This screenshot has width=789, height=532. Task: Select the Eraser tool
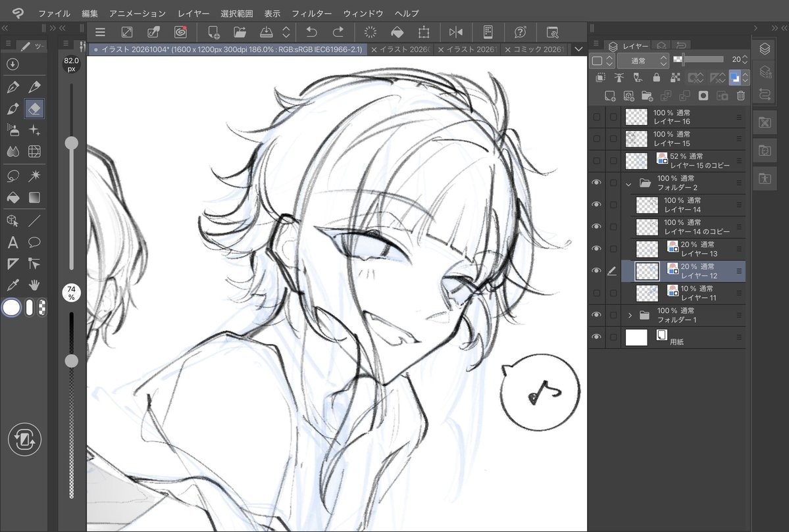pos(34,108)
